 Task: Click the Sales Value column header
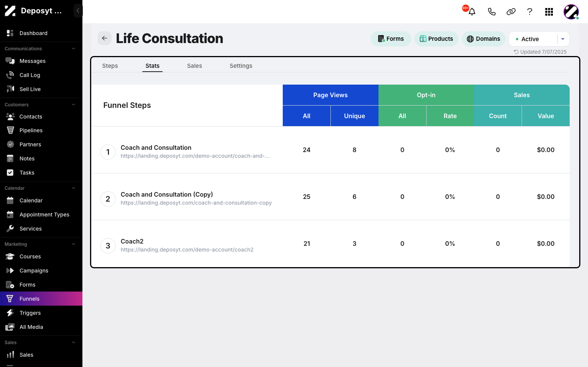(x=546, y=116)
